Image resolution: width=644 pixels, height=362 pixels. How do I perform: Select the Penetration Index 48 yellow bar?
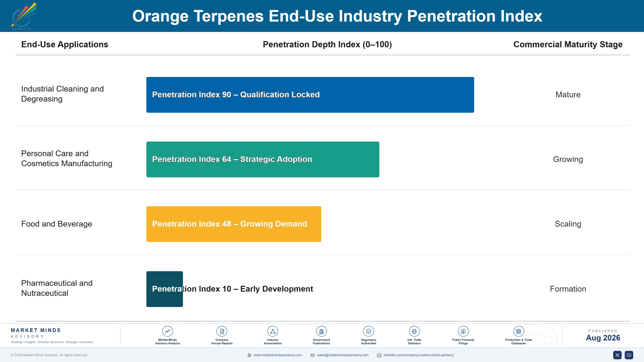[234, 224]
